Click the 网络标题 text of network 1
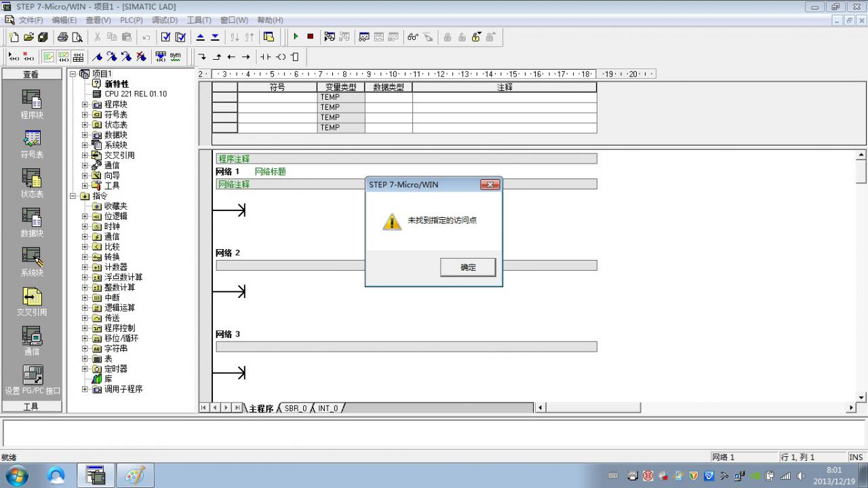Screen dimensions: 868x488 [x=271, y=172]
